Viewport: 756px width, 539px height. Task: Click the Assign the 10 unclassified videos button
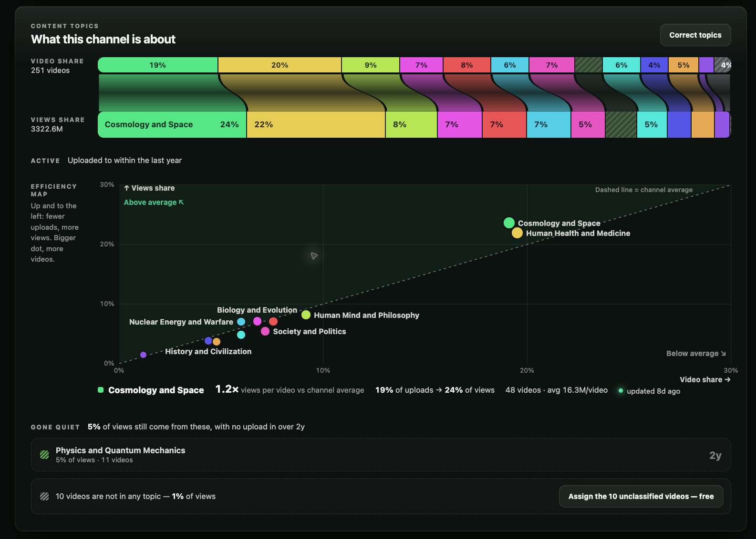[641, 496]
